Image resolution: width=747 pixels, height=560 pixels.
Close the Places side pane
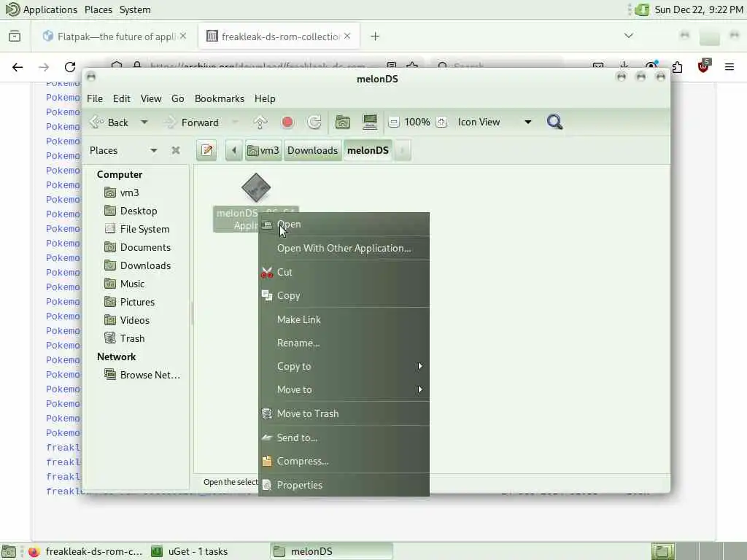tap(176, 150)
